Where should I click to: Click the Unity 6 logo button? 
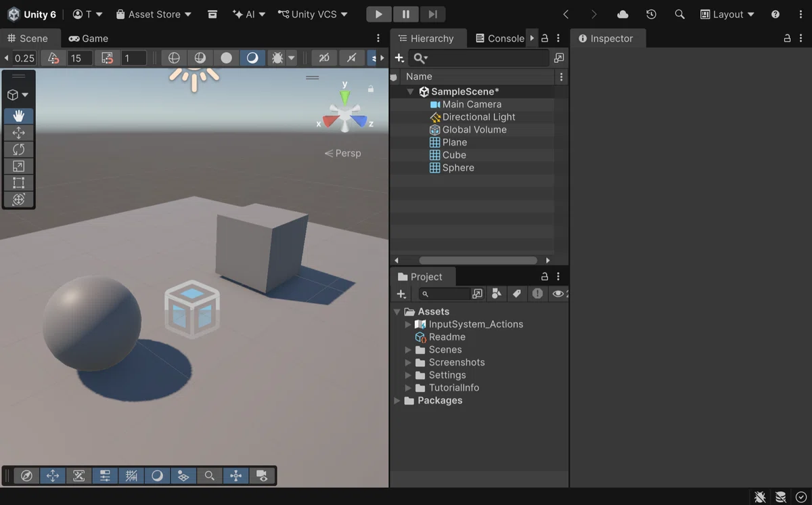tap(32, 14)
